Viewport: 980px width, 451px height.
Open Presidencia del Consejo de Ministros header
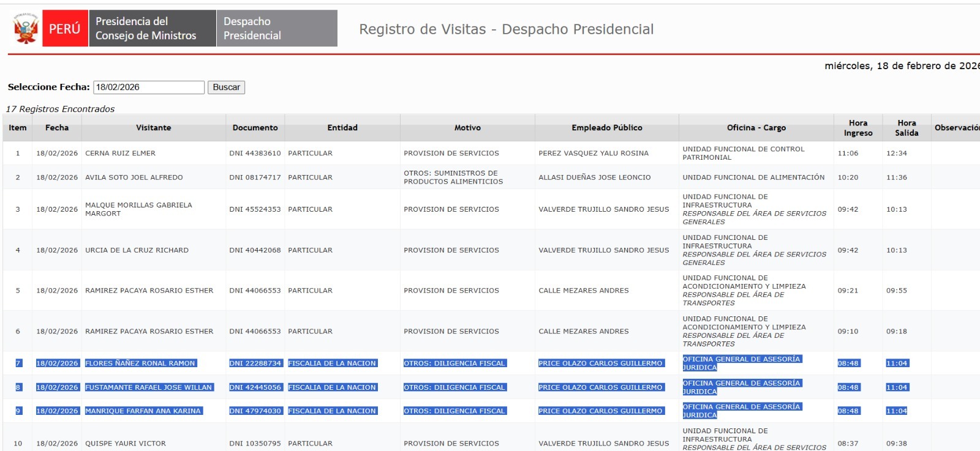click(x=153, y=29)
